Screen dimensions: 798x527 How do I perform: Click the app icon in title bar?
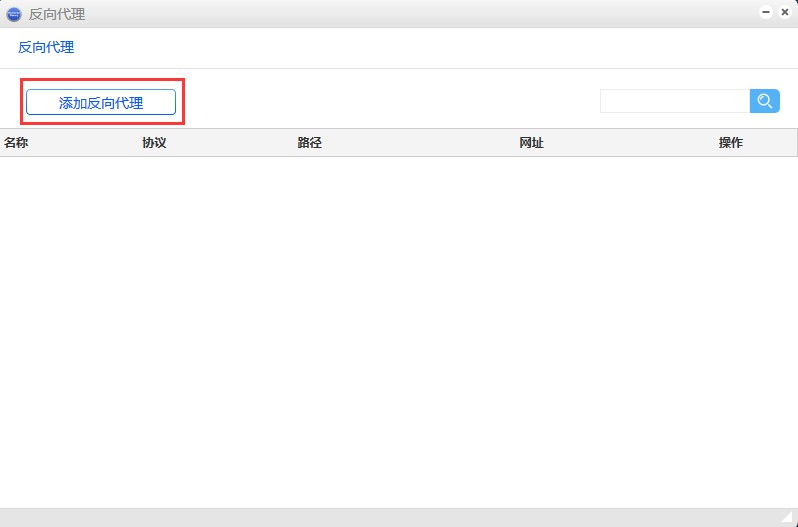click(14, 14)
